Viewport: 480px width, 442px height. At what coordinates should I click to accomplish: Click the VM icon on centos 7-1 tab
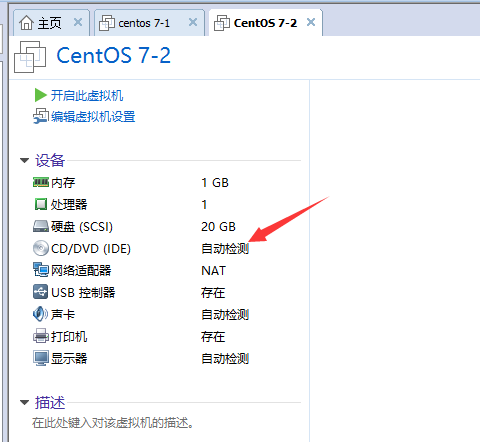[107, 23]
